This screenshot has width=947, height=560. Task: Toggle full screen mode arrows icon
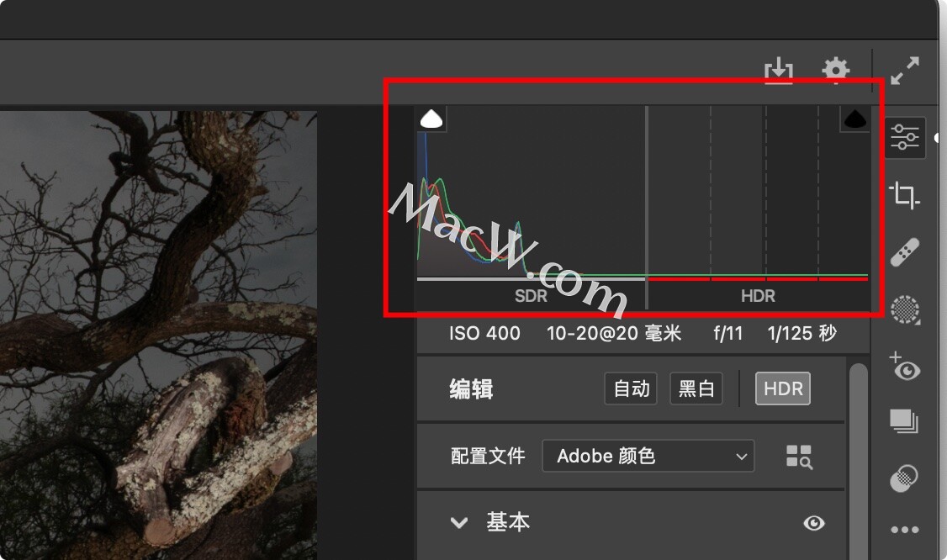[x=905, y=71]
